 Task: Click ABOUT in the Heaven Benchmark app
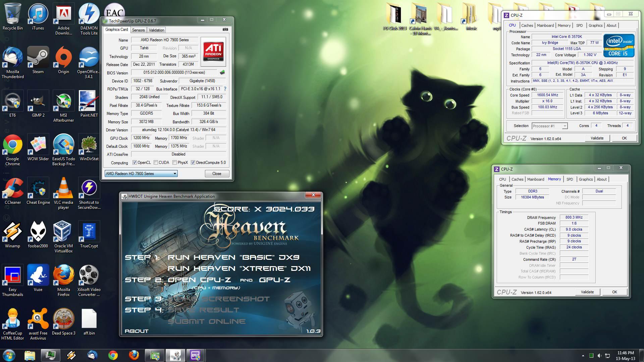[x=137, y=331]
